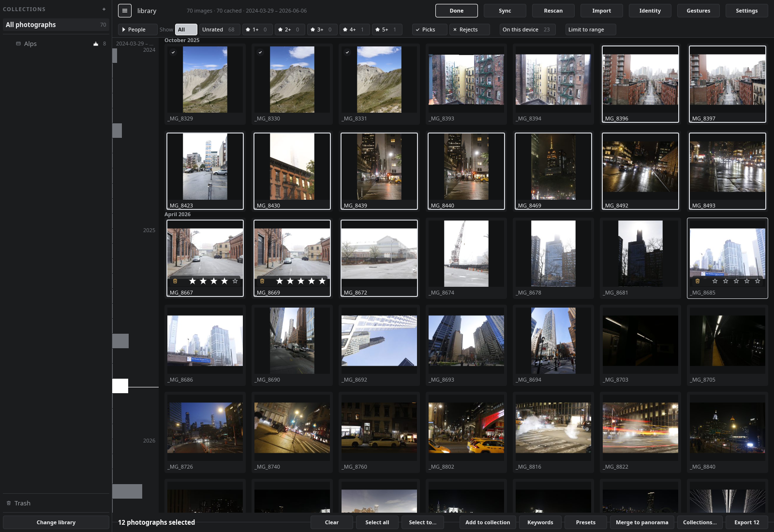
Task: Select the All photographs collection
Action: point(56,25)
